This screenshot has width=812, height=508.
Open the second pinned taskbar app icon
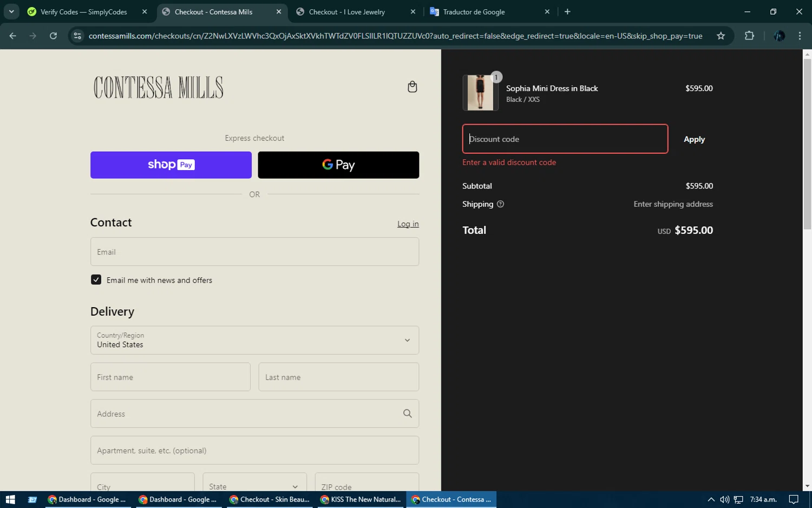[x=32, y=499]
